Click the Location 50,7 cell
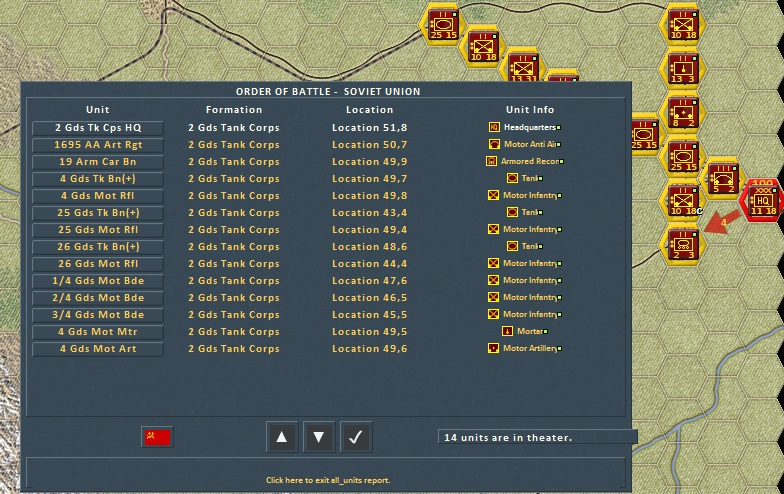This screenshot has width=784, height=494. [x=370, y=144]
